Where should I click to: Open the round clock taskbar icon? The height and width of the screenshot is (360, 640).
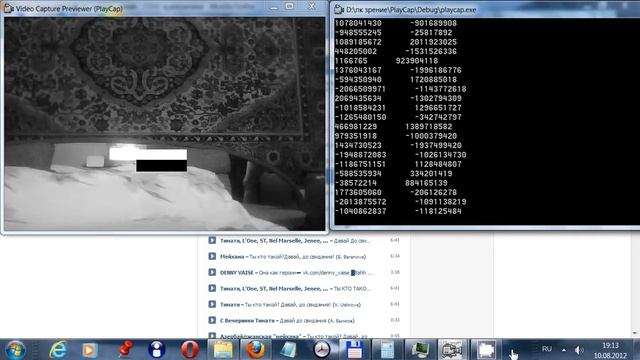(322, 350)
